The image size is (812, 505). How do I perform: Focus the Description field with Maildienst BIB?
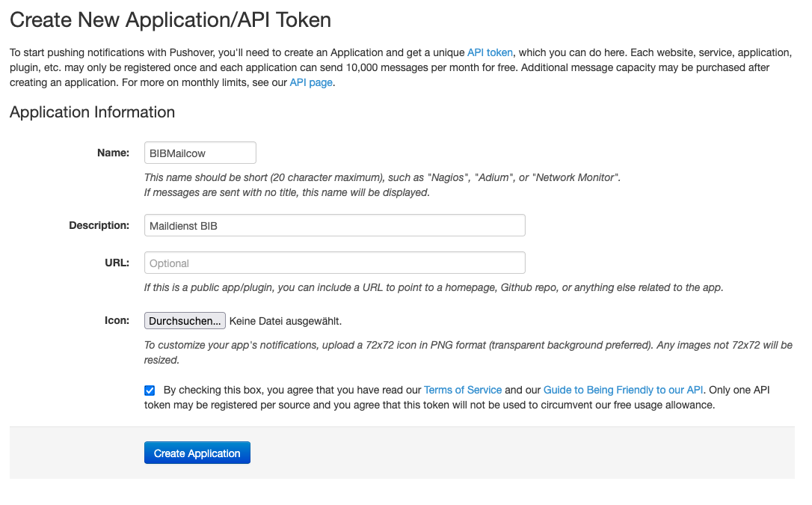tap(334, 225)
